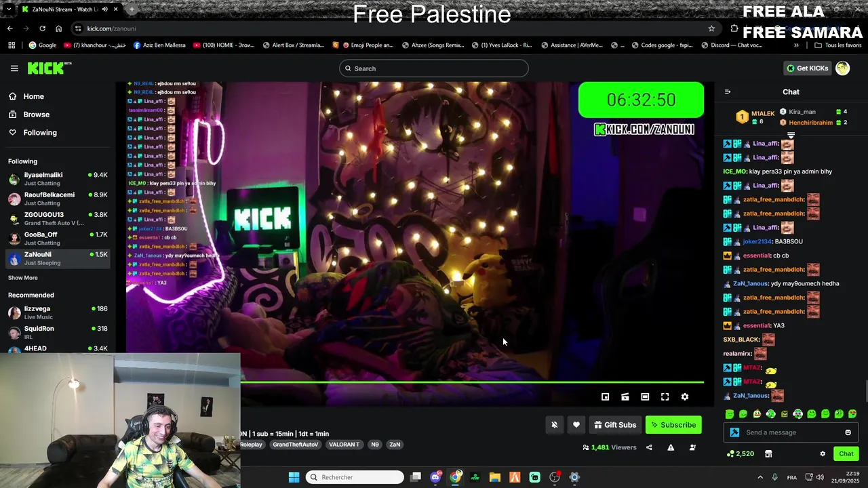The width and height of the screenshot is (868, 488).
Task: Click ICE_MO username in chat
Action: tap(734, 171)
